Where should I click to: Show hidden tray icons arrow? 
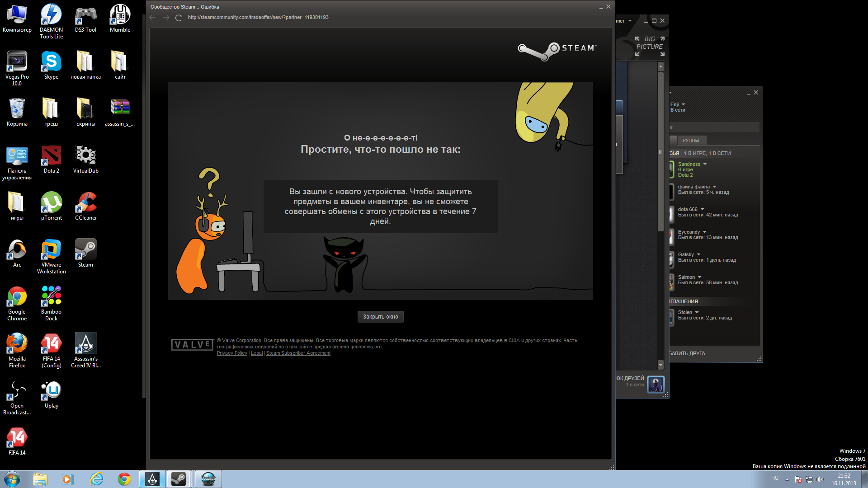(x=787, y=479)
